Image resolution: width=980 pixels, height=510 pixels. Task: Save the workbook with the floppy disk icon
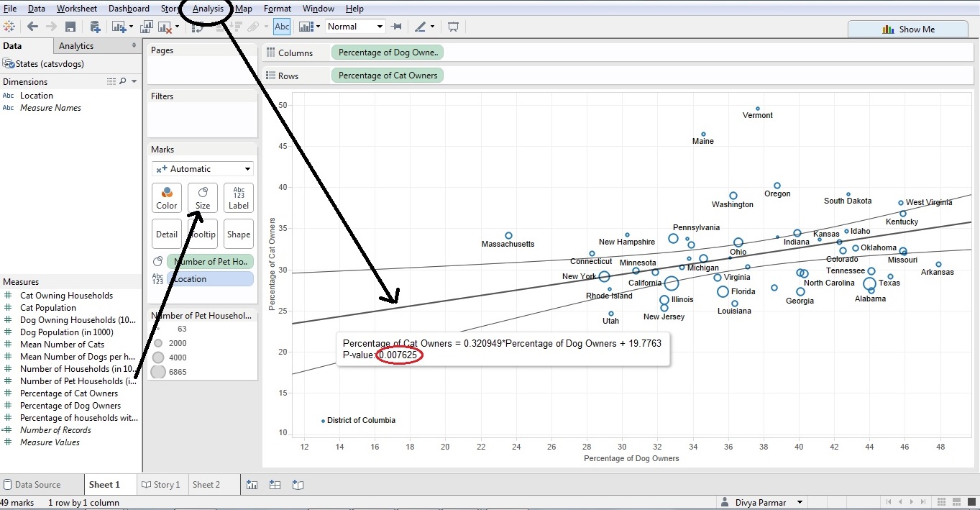(70, 27)
